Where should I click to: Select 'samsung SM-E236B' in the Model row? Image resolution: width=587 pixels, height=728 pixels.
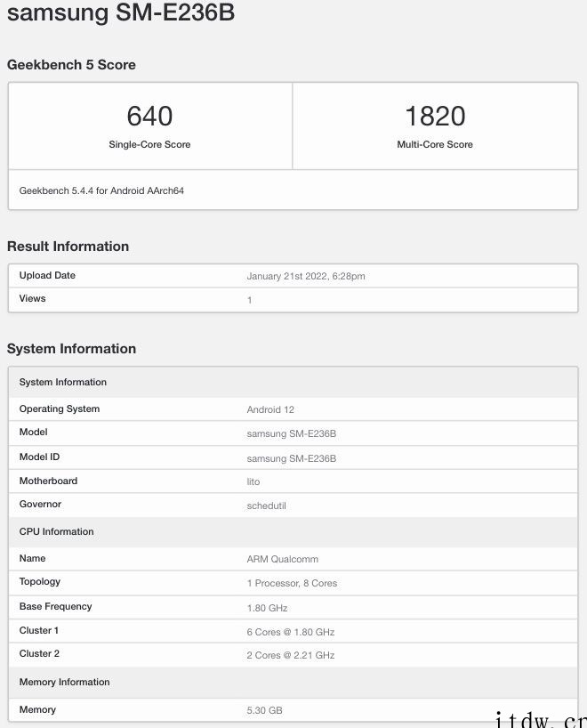[x=292, y=434]
